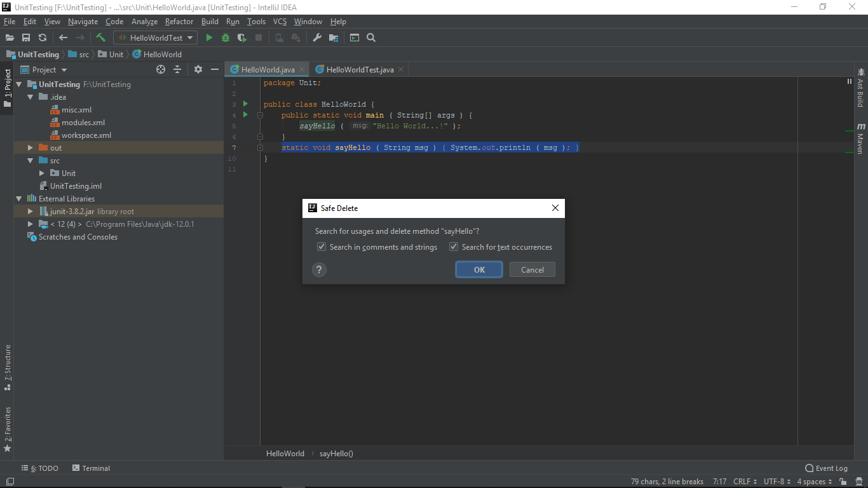The image size is (868, 488).
Task: Uncheck Search for text occurrences
Action: tap(454, 247)
